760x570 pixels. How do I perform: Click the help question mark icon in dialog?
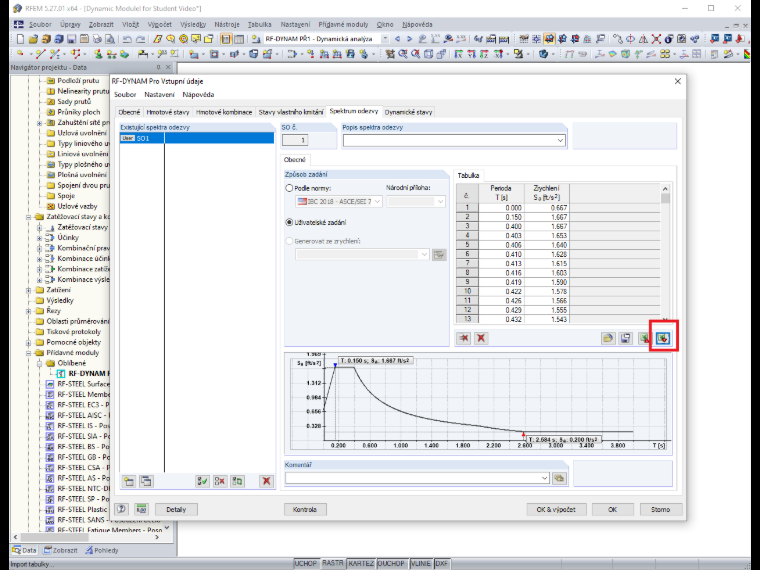coord(121,509)
